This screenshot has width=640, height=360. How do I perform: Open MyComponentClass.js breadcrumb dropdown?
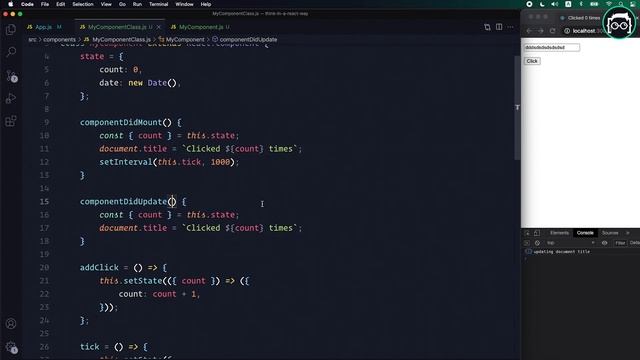pos(118,40)
